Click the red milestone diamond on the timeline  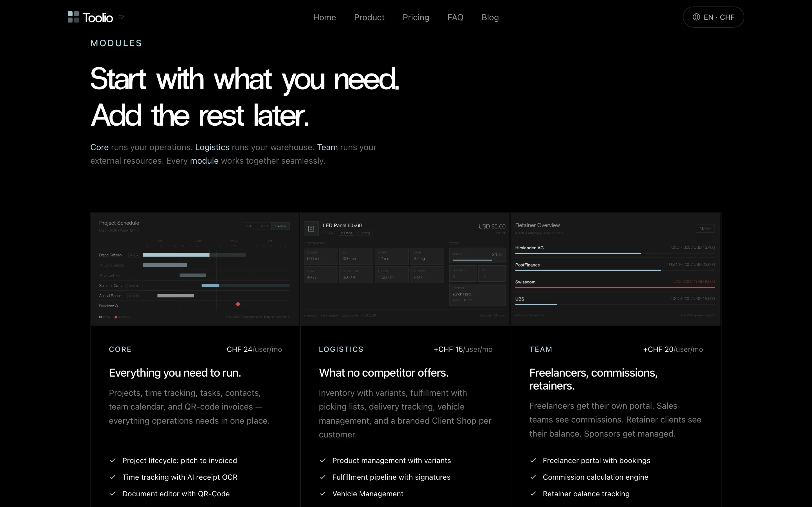tap(238, 304)
